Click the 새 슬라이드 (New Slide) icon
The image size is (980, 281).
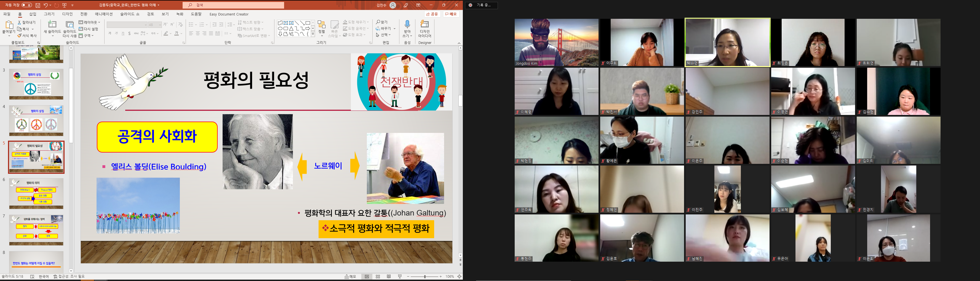tap(52, 24)
